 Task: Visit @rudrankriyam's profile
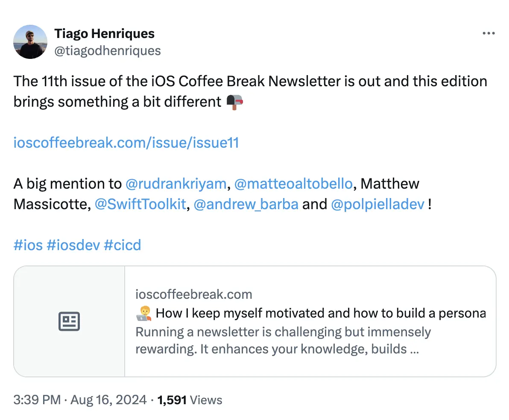(x=176, y=184)
